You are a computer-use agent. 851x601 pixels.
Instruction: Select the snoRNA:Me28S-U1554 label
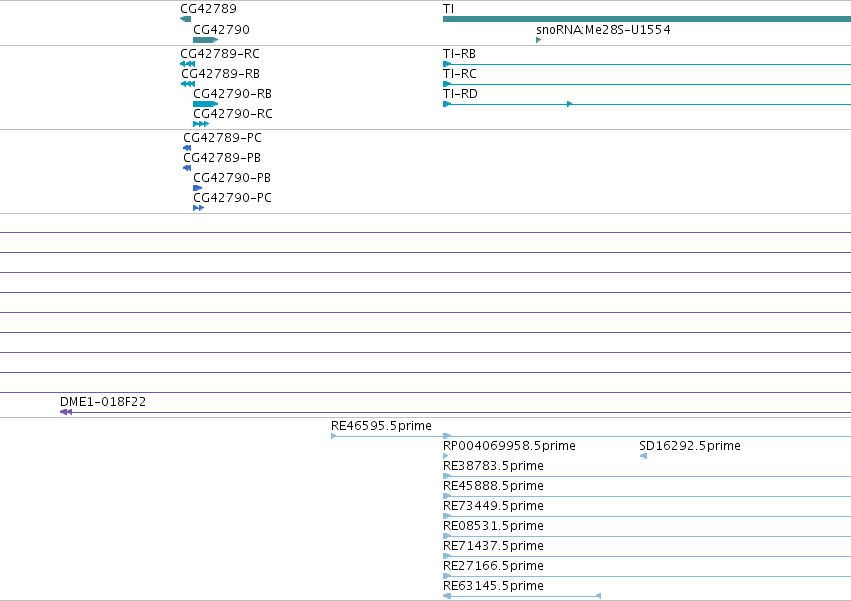(603, 29)
